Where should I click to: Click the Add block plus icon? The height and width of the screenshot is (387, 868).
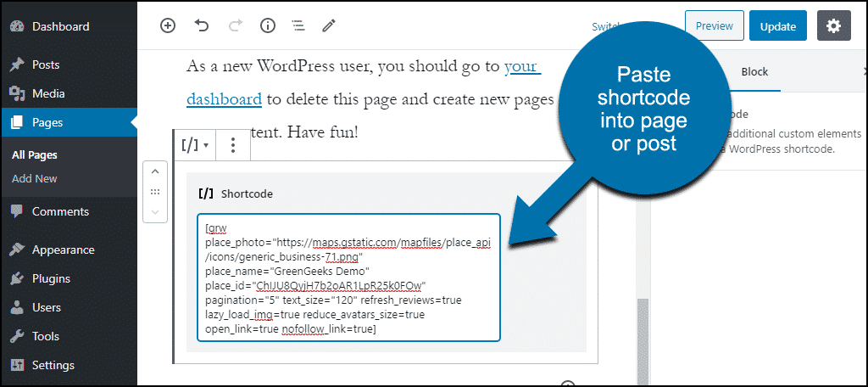coord(168,25)
